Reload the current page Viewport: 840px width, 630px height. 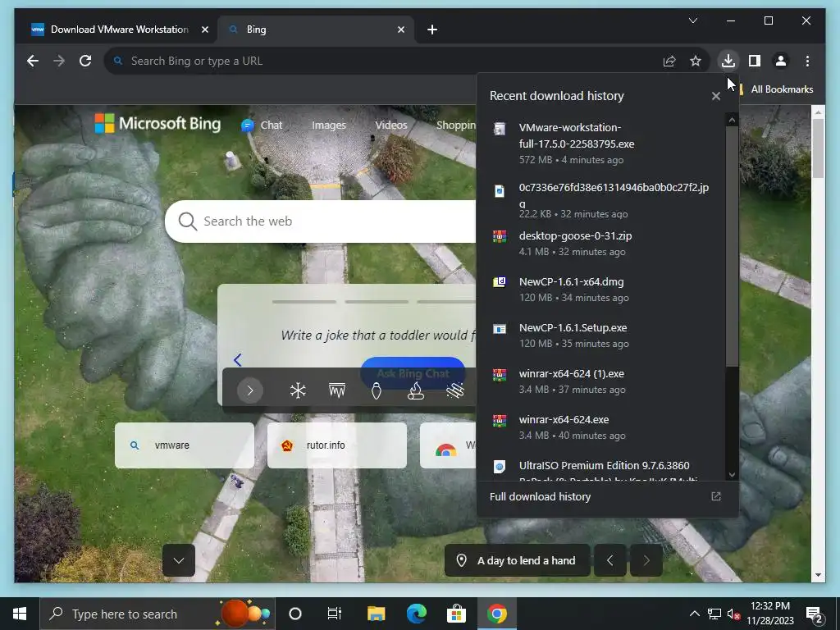pos(85,61)
